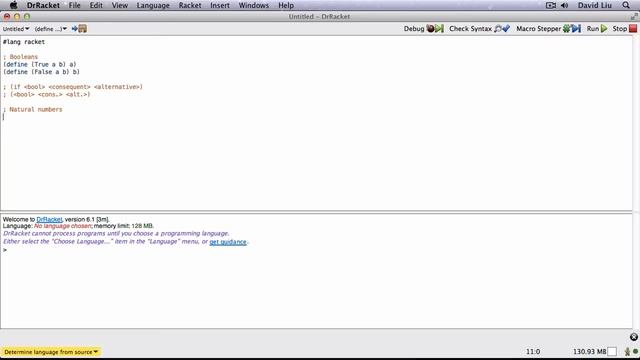Screen dimensions: 640x360
Task: Click the garbage collection square indicator
Action: (x=611, y=351)
